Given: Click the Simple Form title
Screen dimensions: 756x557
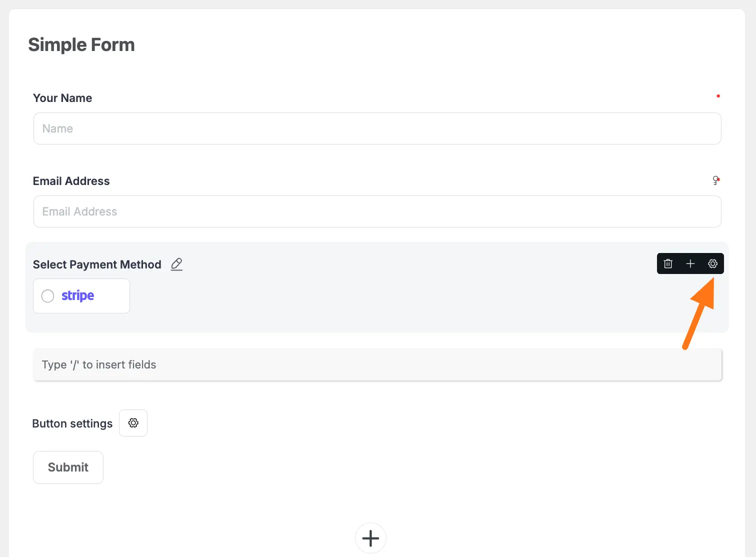Looking at the screenshot, I should click(x=81, y=45).
